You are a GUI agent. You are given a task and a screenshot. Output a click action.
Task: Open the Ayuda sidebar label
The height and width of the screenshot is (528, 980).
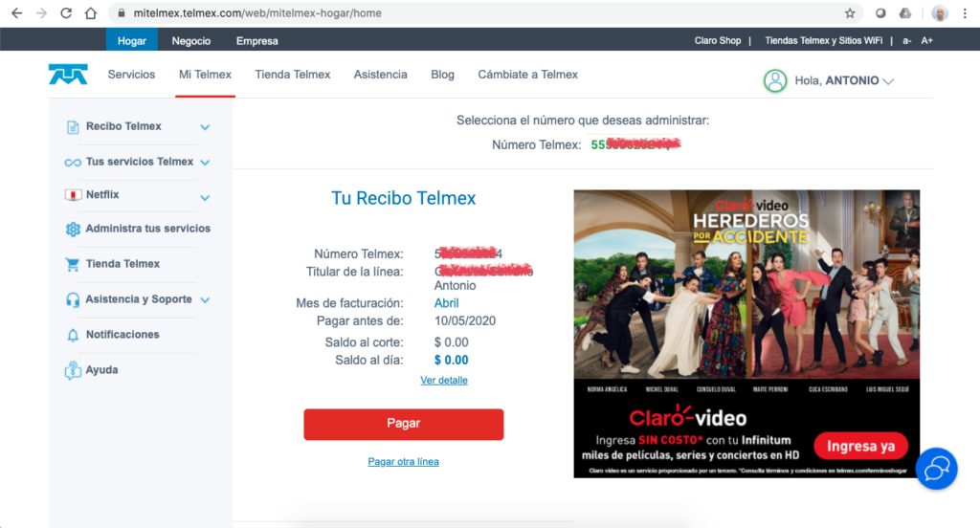(101, 370)
